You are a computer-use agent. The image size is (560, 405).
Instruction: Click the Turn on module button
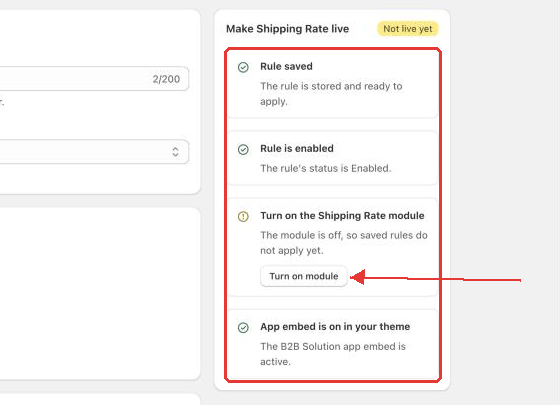click(304, 276)
